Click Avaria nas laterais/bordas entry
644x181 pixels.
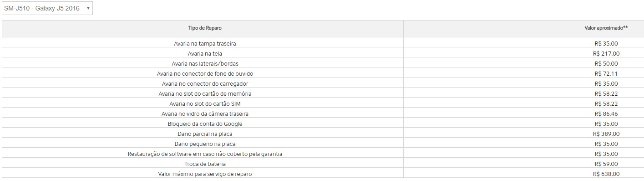[x=205, y=63]
